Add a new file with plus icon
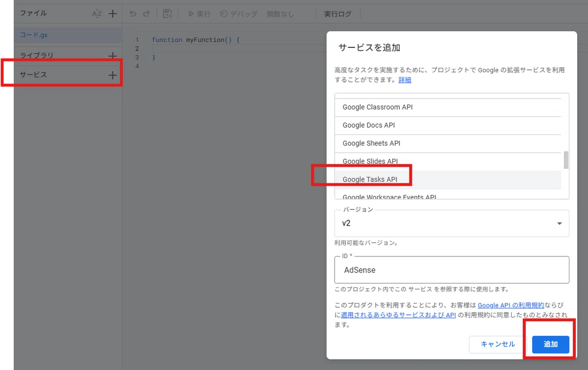This screenshot has height=370, width=588. point(113,14)
